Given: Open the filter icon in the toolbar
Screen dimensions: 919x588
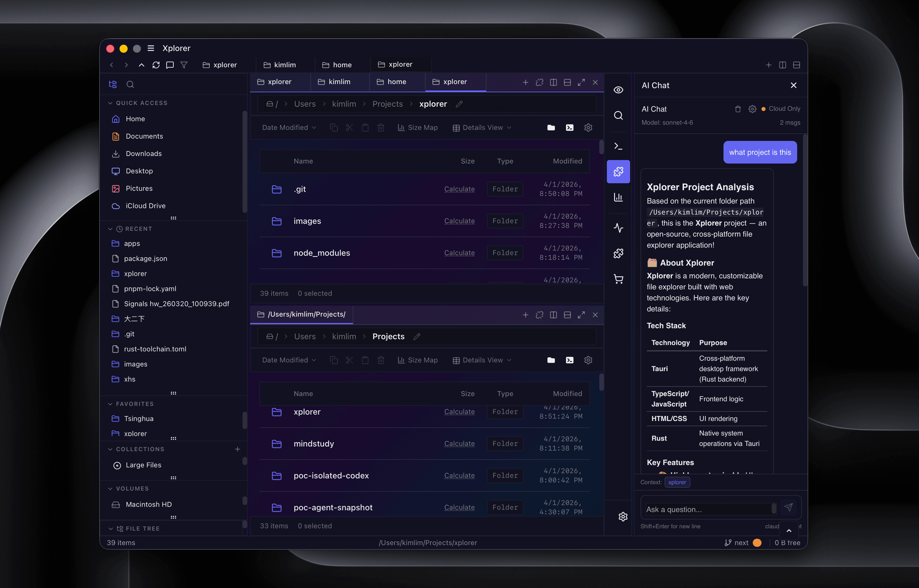Looking at the screenshot, I should 184,65.
